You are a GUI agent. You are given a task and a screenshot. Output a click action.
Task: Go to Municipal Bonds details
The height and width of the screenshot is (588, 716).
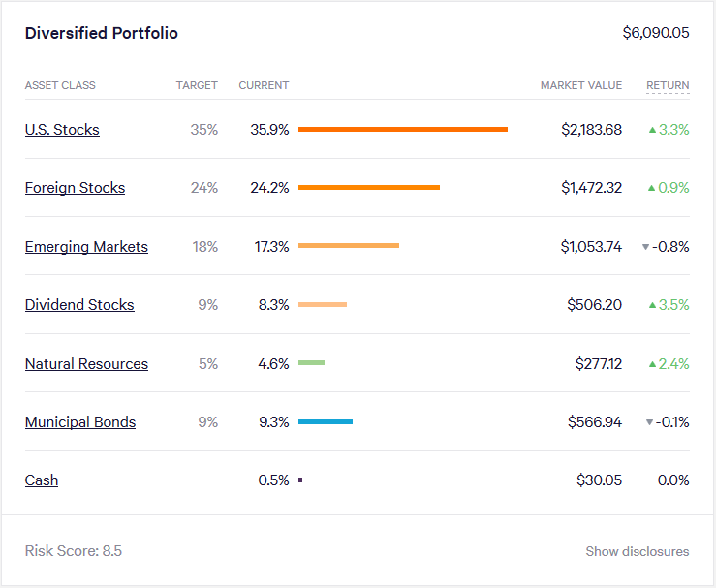click(80, 422)
